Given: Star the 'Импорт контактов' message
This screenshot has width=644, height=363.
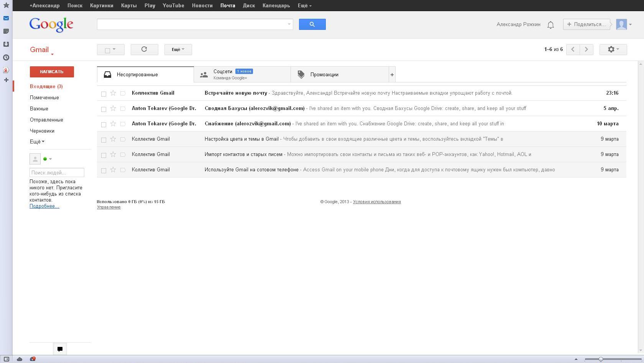Looking at the screenshot, I should pyautogui.click(x=113, y=154).
